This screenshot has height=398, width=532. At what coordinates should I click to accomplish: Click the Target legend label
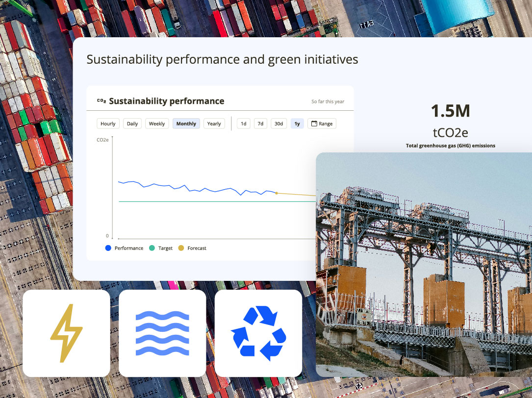click(166, 248)
